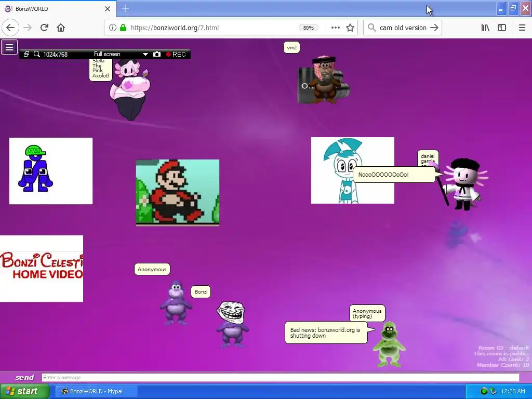Click the green Bonzi character

389,344
